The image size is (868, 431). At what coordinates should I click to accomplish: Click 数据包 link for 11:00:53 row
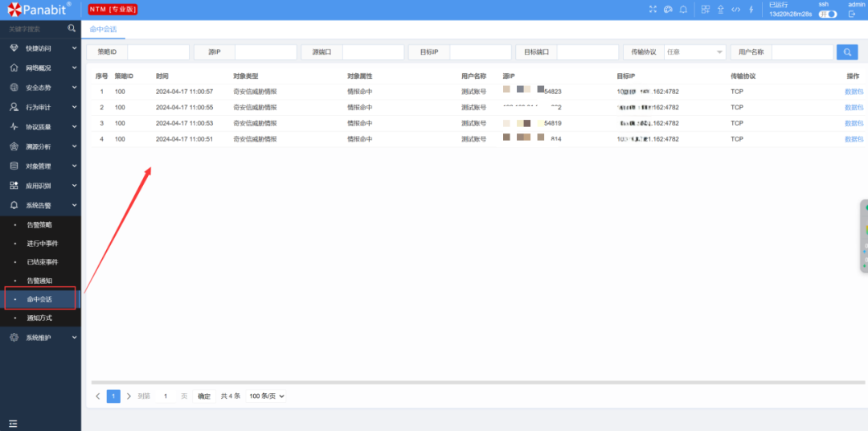point(854,123)
